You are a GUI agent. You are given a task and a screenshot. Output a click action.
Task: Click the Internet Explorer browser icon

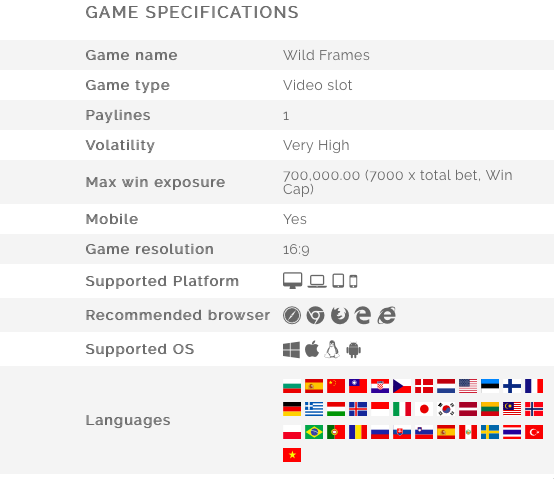(x=387, y=315)
